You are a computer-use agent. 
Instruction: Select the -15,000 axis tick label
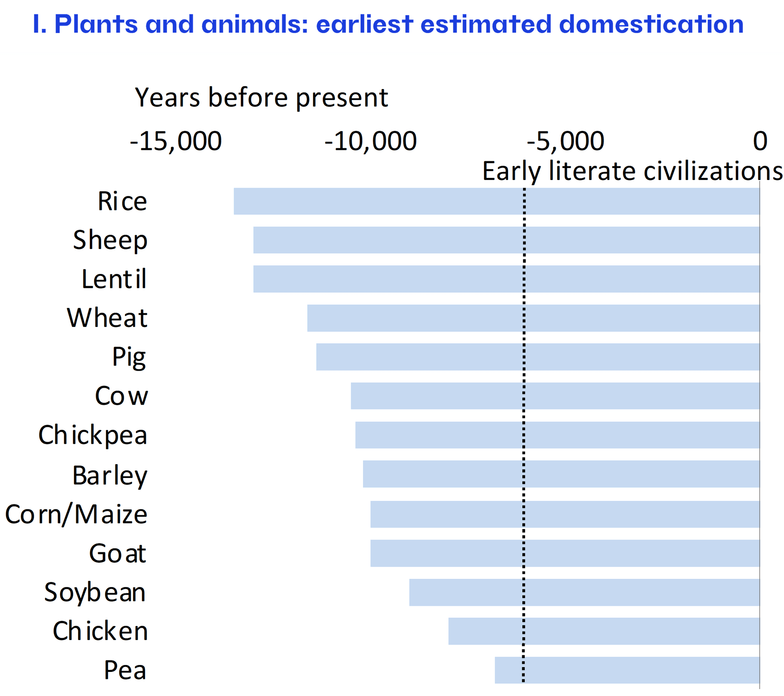point(176,141)
